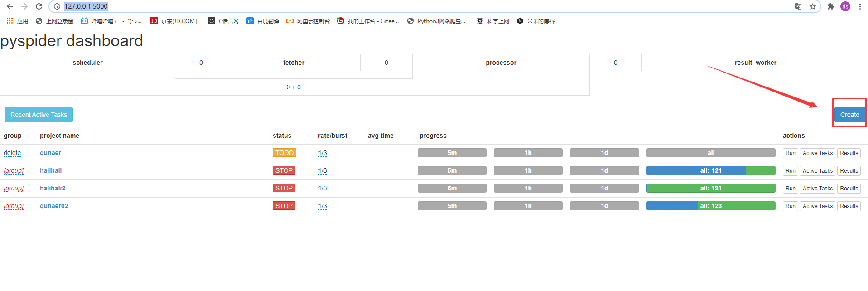
Task: Open the Bilibili bookmark
Action: tap(111, 21)
